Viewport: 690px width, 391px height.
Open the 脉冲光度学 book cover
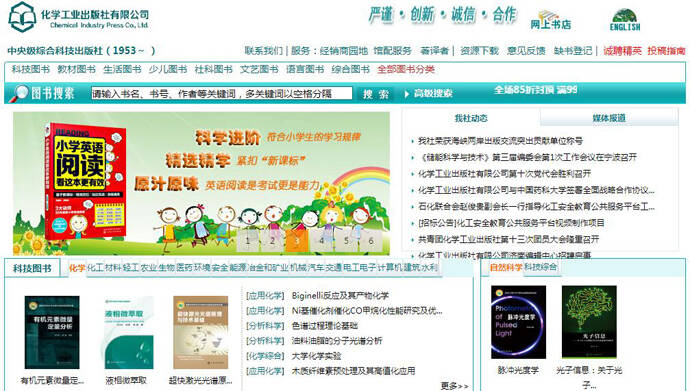[x=518, y=322]
